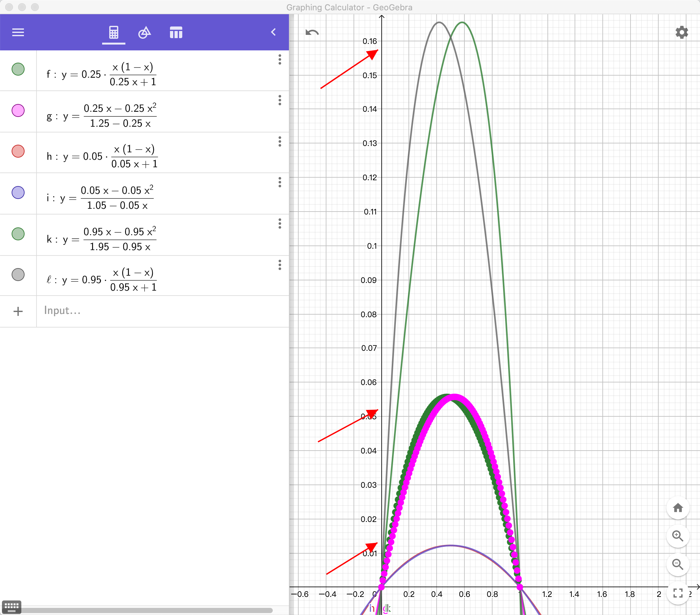Select the equation of function ℓ
The height and width of the screenshot is (615, 700).
tap(102, 280)
